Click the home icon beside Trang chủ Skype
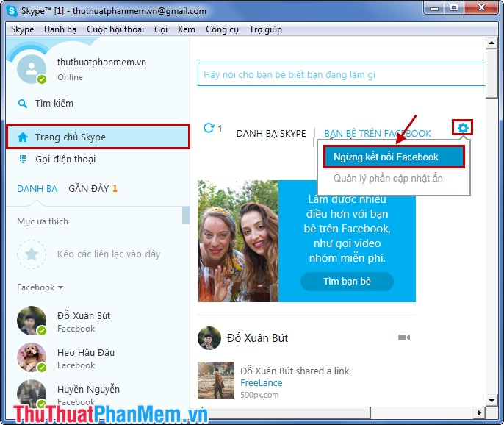504x425 pixels. click(x=23, y=137)
